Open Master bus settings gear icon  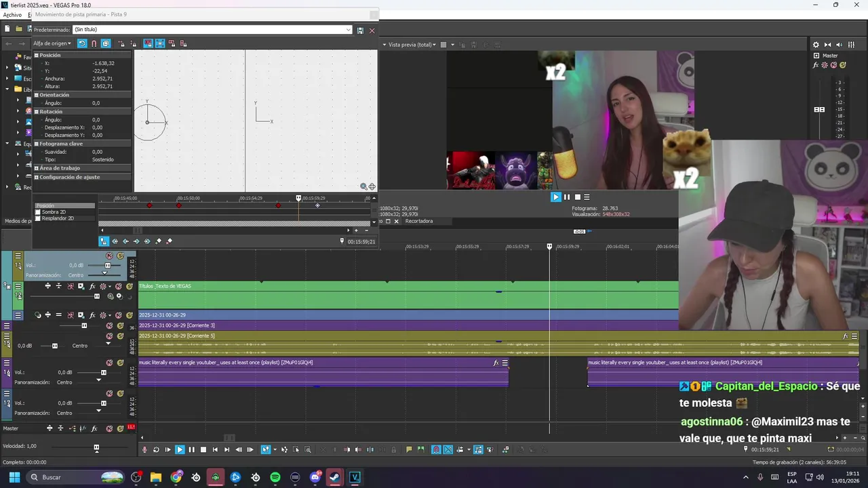point(816,45)
